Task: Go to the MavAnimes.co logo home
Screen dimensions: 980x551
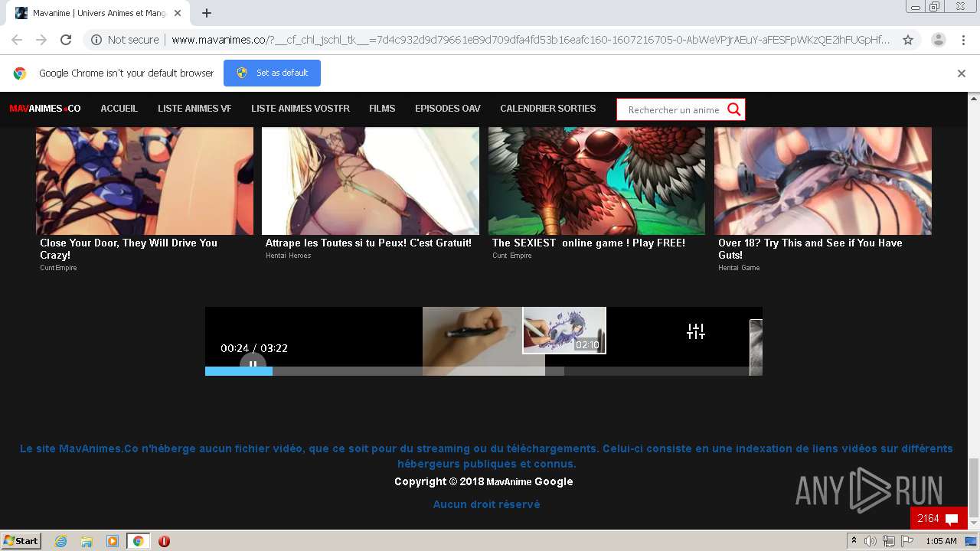Action: click(44, 109)
